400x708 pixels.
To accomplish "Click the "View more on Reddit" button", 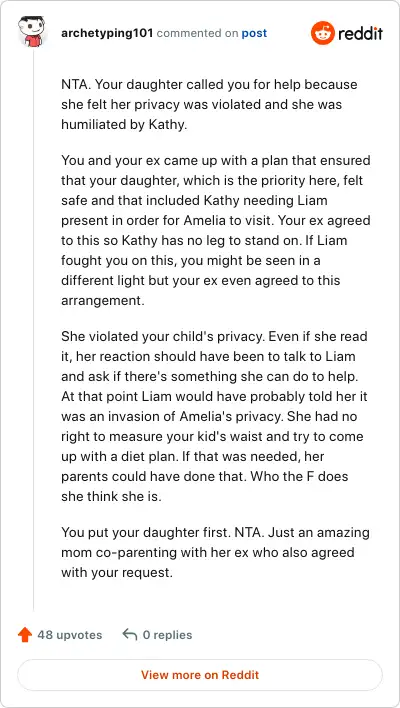I will 200,675.
